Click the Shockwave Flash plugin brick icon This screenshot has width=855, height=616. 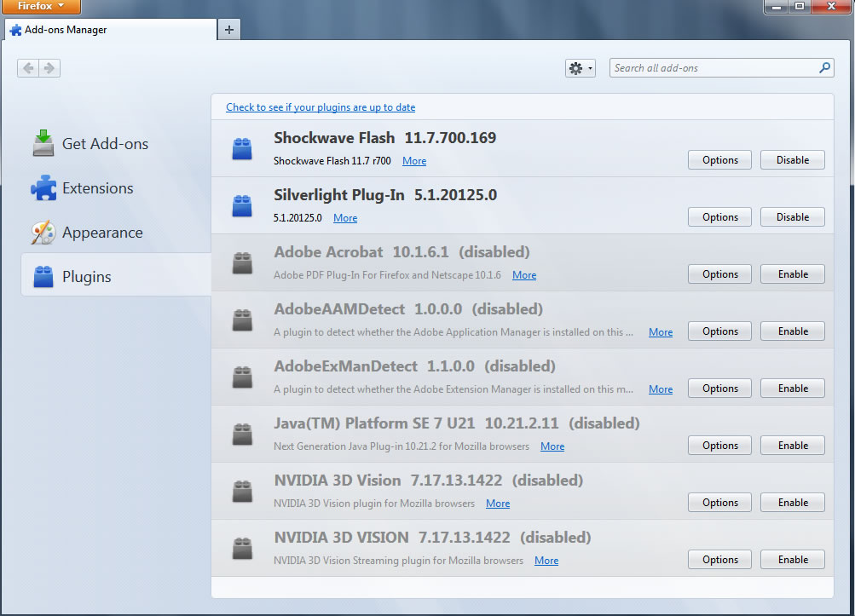(x=242, y=149)
